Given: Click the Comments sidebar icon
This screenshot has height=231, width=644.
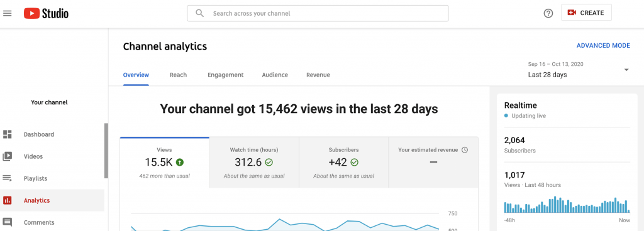Looking at the screenshot, I should tap(7, 222).
